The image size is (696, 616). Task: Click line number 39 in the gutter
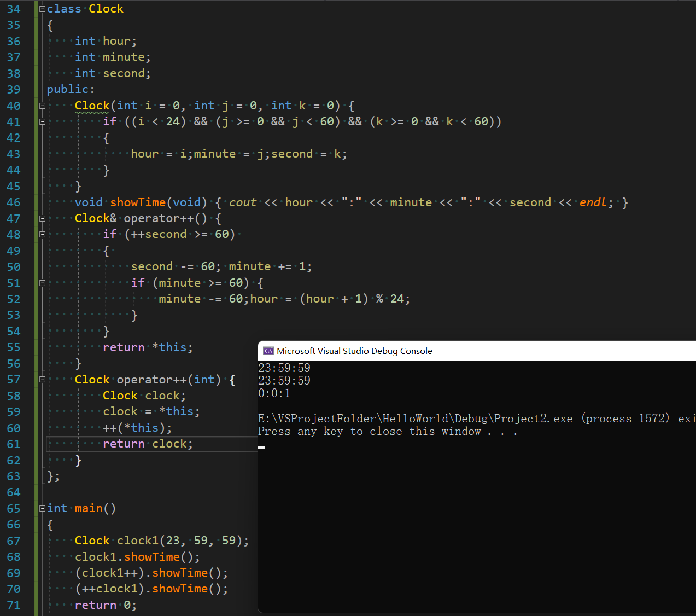click(x=14, y=90)
